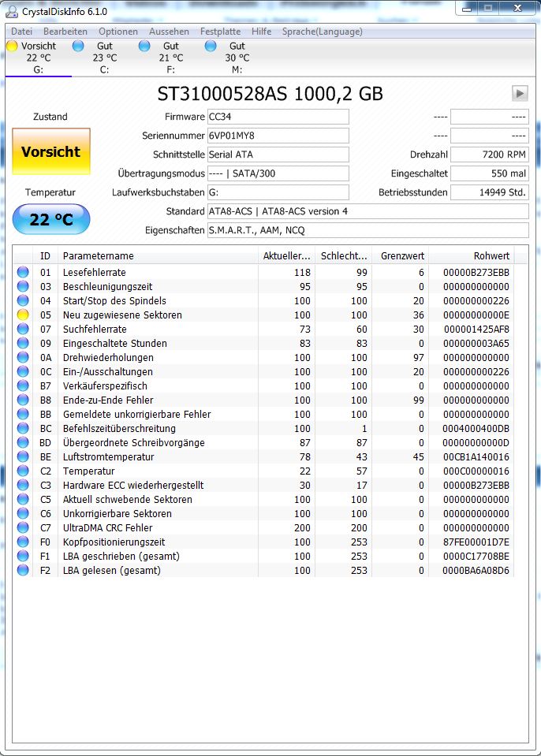
Task: Click raw value 00000B273EBB of Lesefehlerrate
Action: (x=476, y=273)
